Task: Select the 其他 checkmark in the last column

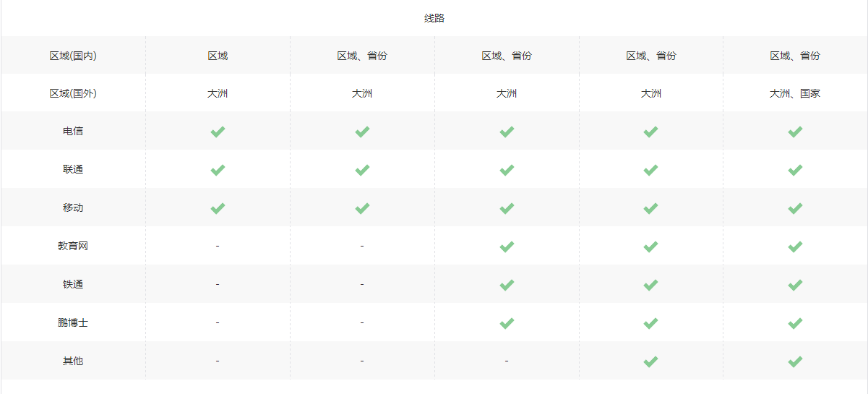Action: pyautogui.click(x=795, y=361)
